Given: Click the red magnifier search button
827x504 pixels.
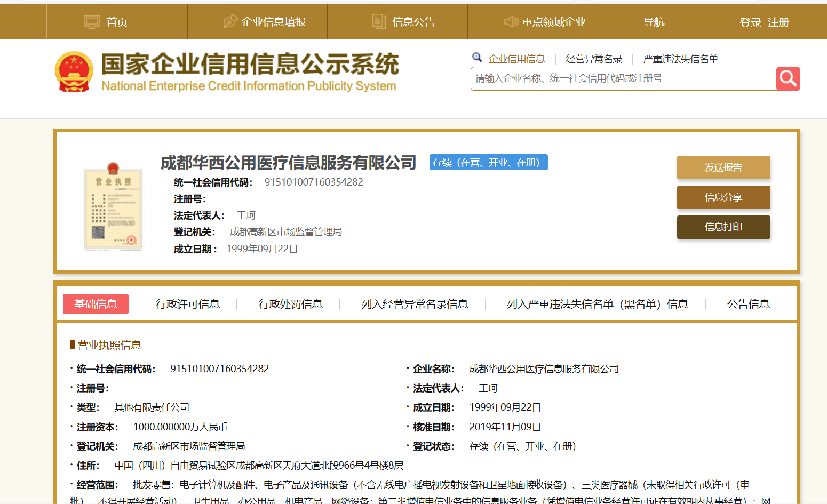Looking at the screenshot, I should (x=788, y=78).
